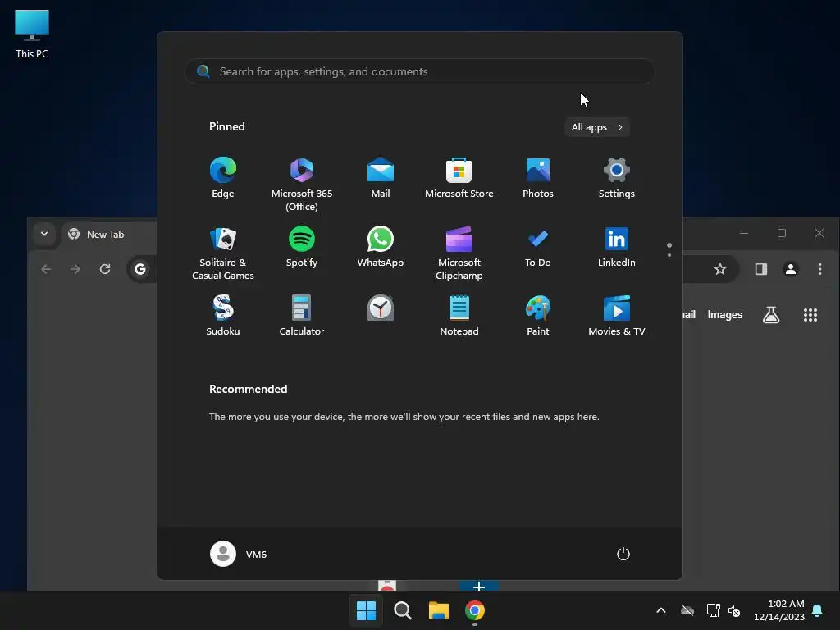
Task: Launch Solitaire & Casual Games
Action: click(223, 253)
